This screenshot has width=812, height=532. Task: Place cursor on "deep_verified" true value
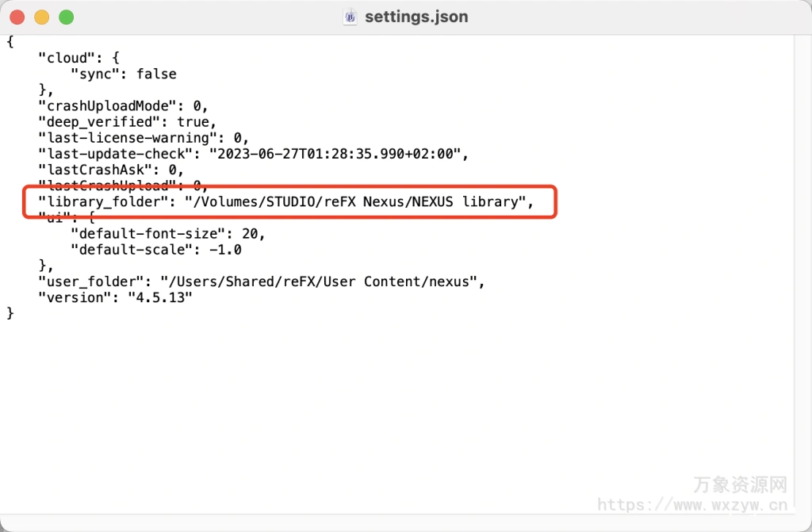pos(193,122)
